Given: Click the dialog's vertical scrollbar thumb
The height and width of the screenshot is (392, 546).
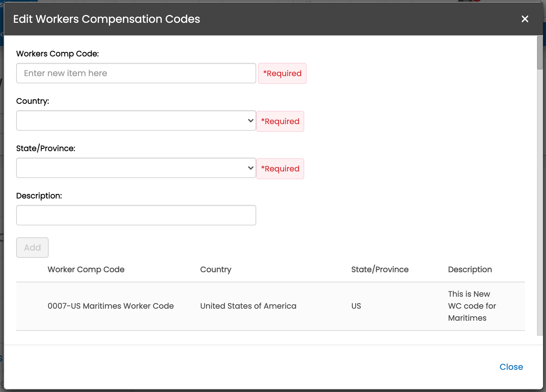Looking at the screenshot, I should click(x=540, y=53).
